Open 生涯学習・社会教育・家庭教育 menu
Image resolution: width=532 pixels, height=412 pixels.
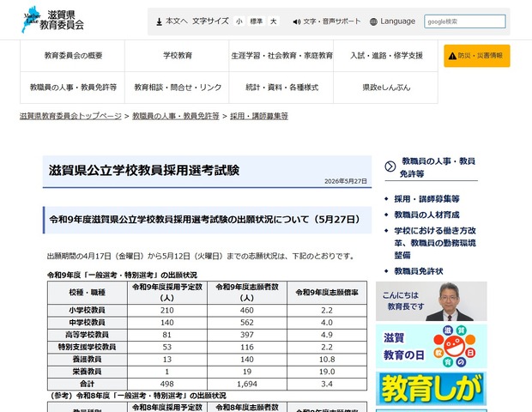[x=281, y=56]
